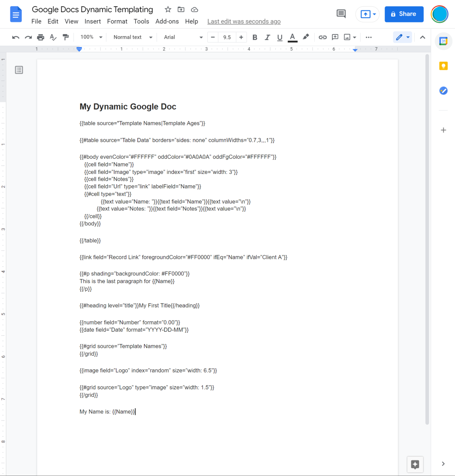Print the document
This screenshot has height=476, width=455.
(x=41, y=37)
